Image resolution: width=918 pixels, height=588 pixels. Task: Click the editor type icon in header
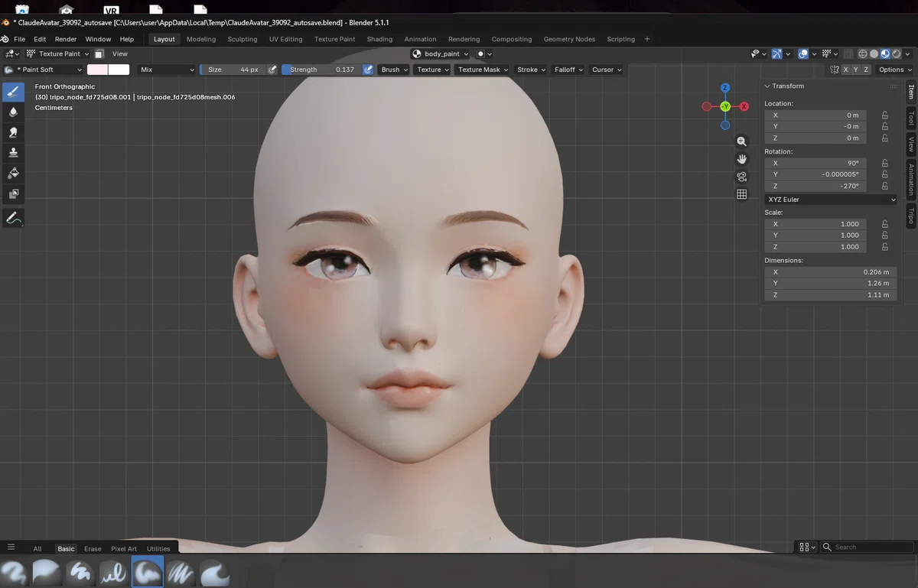click(x=11, y=54)
